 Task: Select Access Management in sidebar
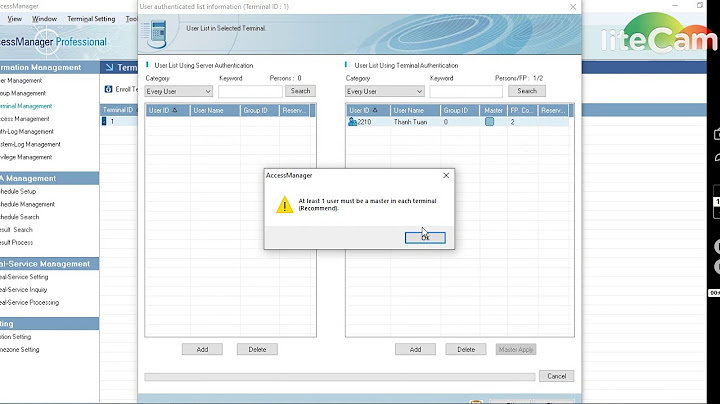[x=24, y=119]
